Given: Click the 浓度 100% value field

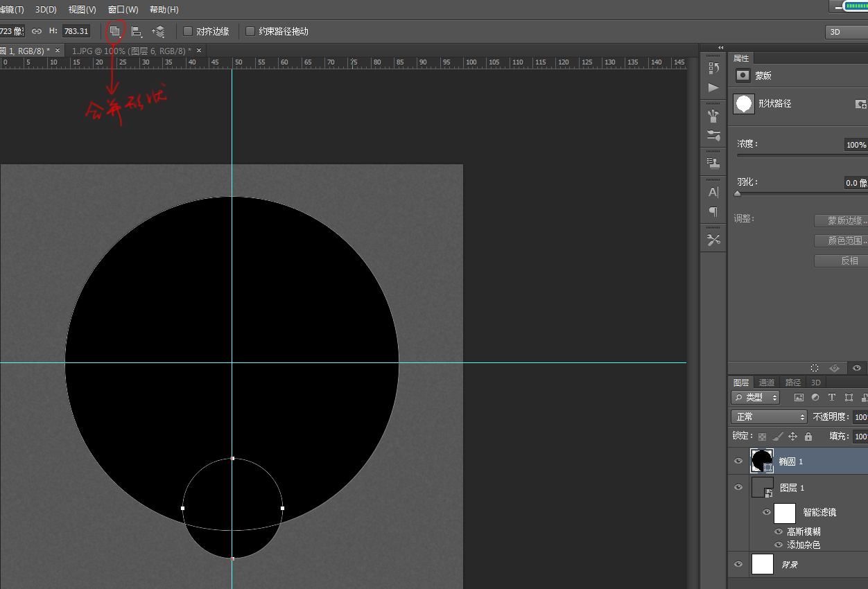Looking at the screenshot, I should [856, 145].
